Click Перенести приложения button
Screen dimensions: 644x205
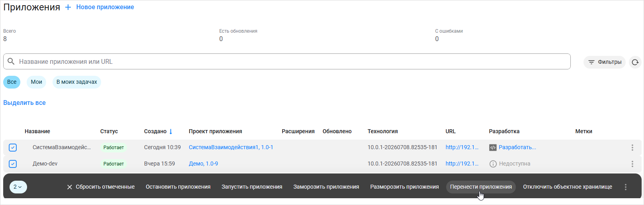pyautogui.click(x=481, y=187)
